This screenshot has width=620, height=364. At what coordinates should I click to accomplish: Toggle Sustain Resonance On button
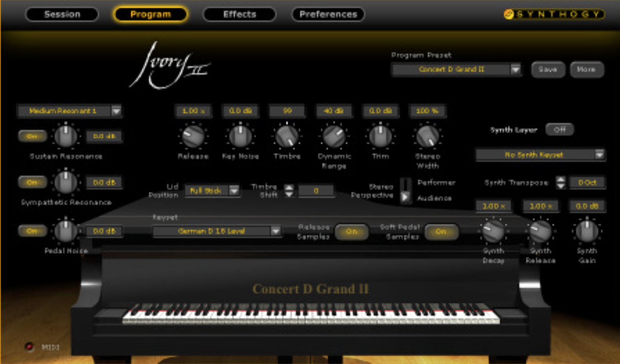tap(32, 136)
